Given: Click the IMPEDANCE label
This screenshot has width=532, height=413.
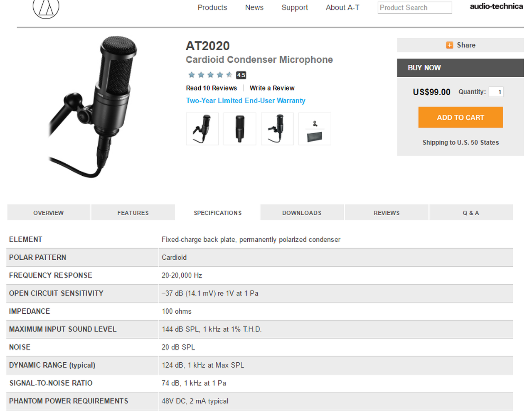Looking at the screenshot, I should pos(30,311).
